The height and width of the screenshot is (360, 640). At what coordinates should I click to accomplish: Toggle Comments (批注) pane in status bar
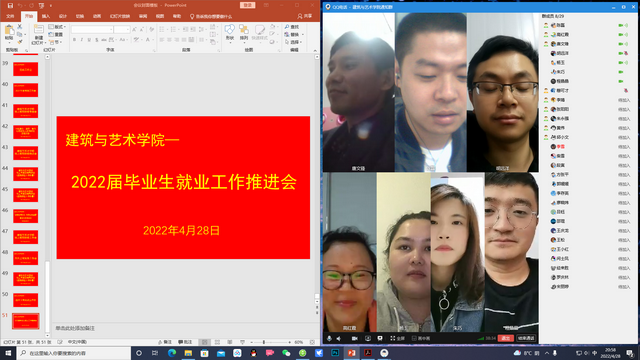(185, 342)
